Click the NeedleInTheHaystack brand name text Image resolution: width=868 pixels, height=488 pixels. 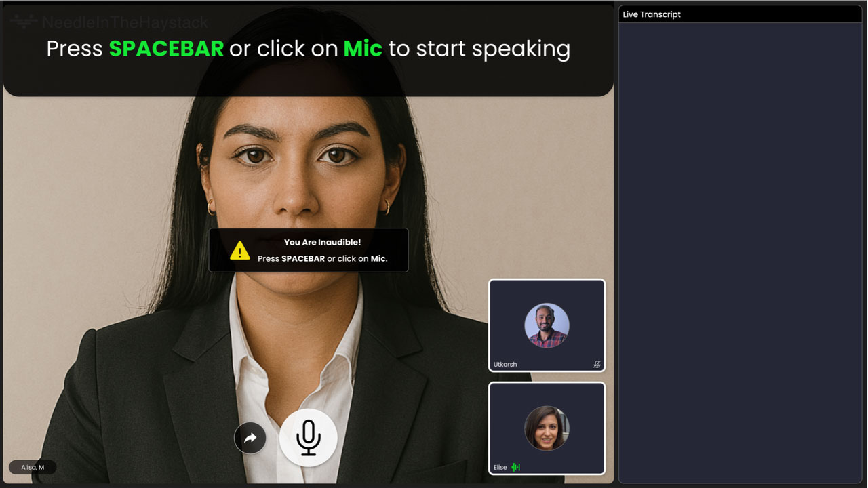coord(125,22)
